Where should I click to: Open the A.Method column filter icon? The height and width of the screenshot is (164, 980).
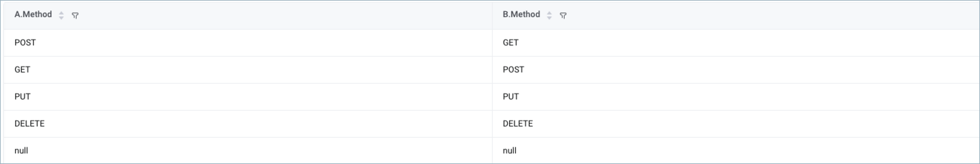pos(75,15)
